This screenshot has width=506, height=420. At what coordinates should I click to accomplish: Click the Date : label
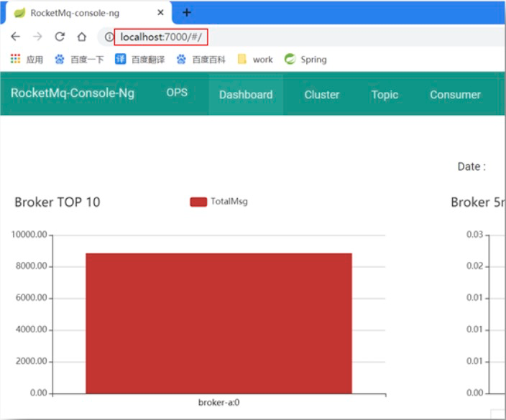471,167
